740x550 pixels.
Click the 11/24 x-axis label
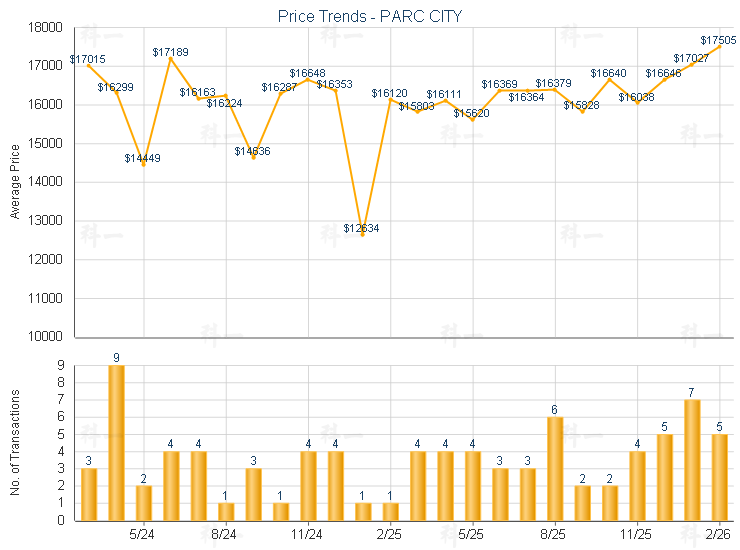(x=308, y=536)
